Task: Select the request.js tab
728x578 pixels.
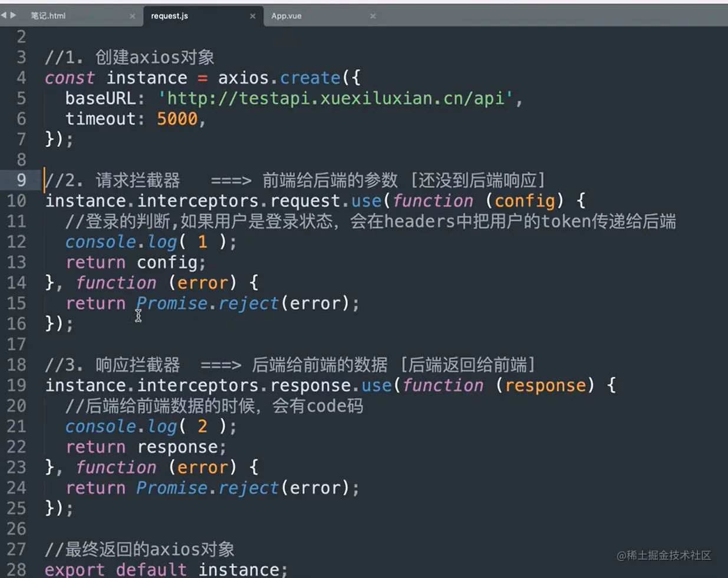Action: (169, 16)
